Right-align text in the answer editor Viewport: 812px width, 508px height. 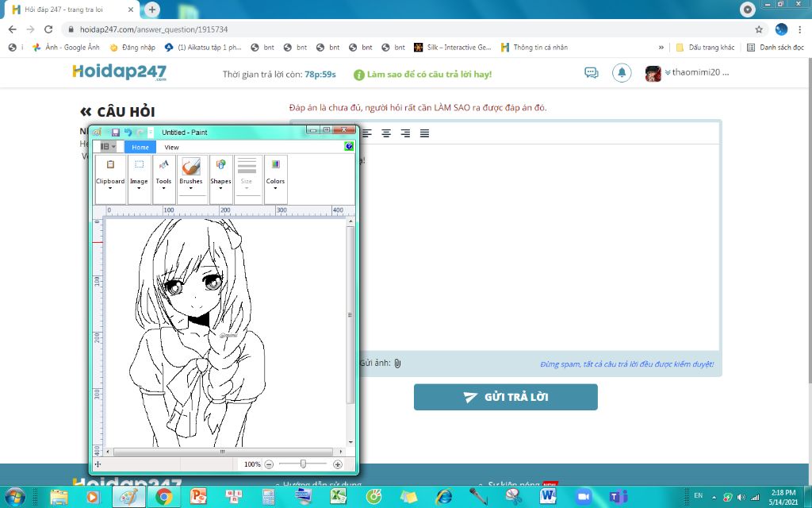(x=405, y=133)
